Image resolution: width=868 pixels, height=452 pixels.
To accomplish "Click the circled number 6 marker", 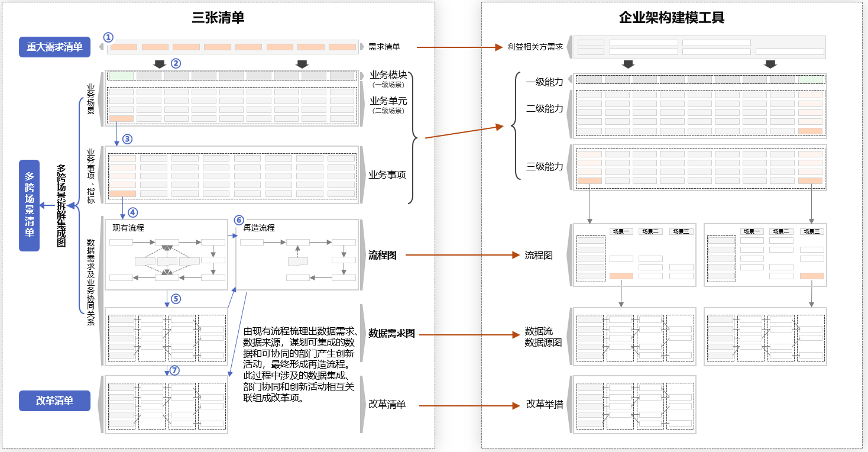I will pos(239,220).
